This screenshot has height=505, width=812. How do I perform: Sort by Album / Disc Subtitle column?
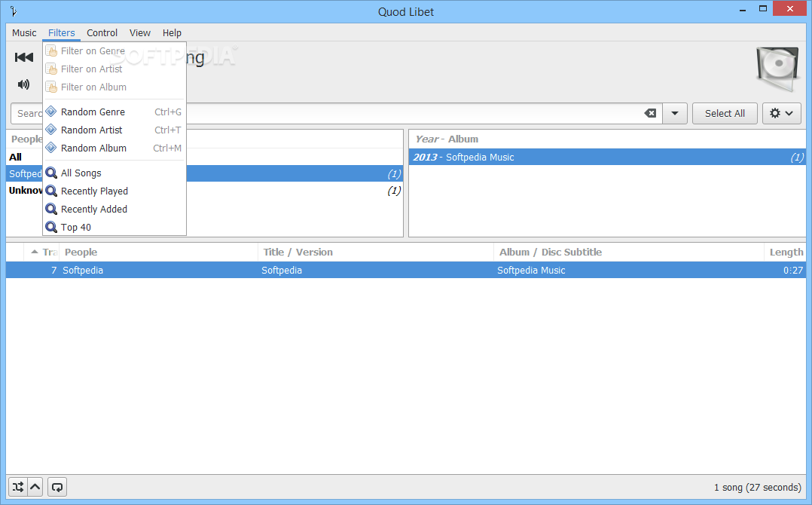pyautogui.click(x=629, y=252)
